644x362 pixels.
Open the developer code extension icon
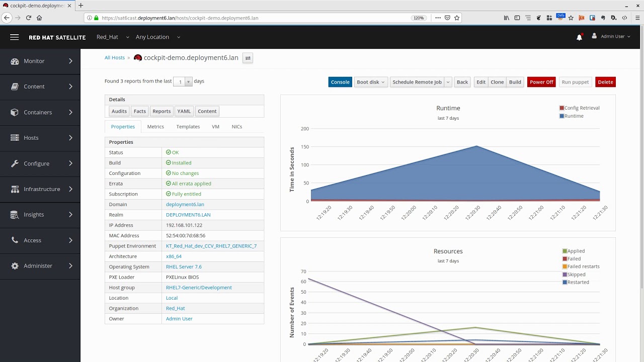point(624,18)
